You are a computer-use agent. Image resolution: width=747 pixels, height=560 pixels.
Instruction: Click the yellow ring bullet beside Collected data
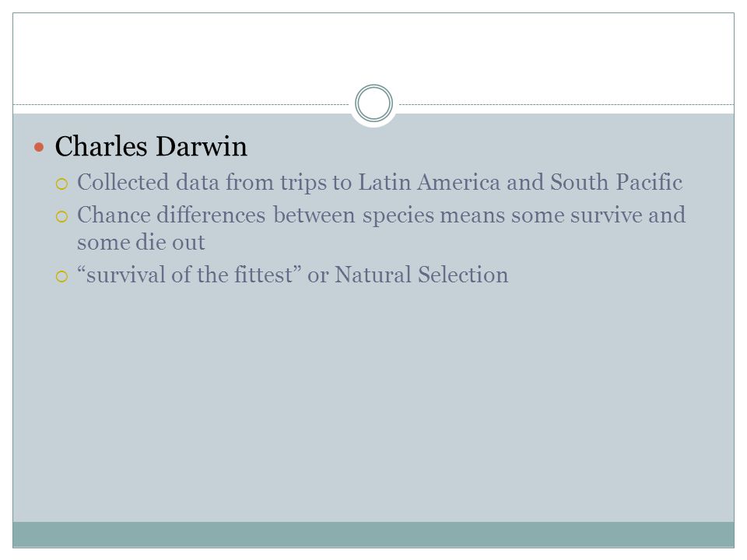62,184
